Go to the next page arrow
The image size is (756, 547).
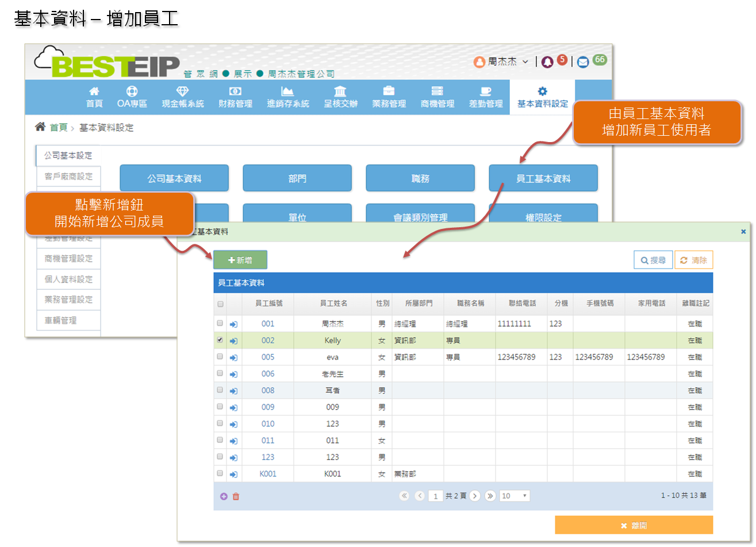point(475,496)
